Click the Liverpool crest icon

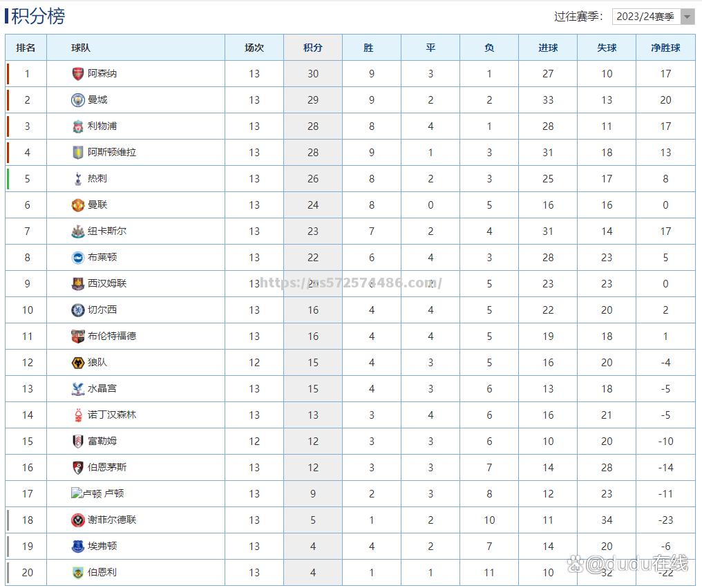(x=78, y=126)
